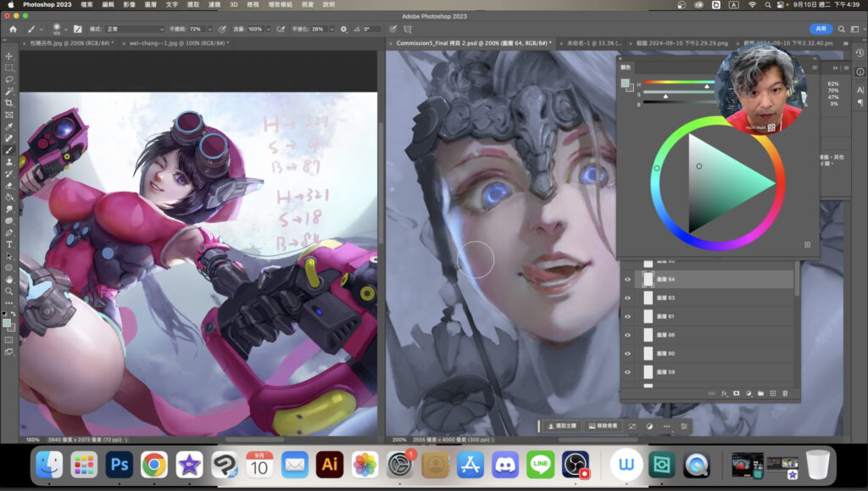Toggle symmetry paint butterfly icon
Viewport: 868px width, 491px height.
[408, 29]
